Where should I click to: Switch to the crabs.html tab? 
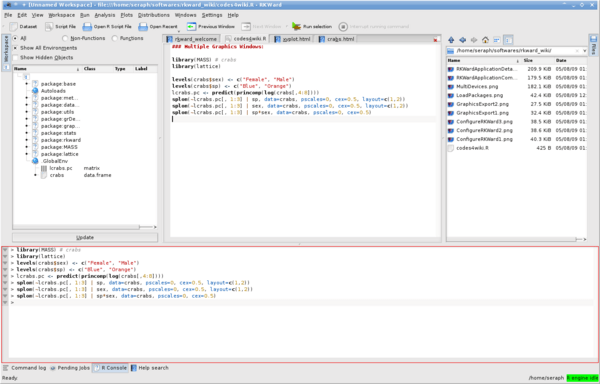(x=337, y=39)
